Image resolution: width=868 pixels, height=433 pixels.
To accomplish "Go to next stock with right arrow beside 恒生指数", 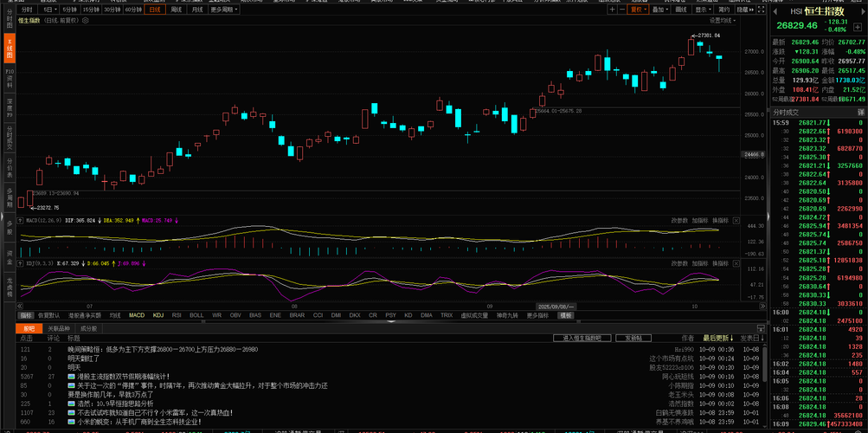I will tap(862, 11).
